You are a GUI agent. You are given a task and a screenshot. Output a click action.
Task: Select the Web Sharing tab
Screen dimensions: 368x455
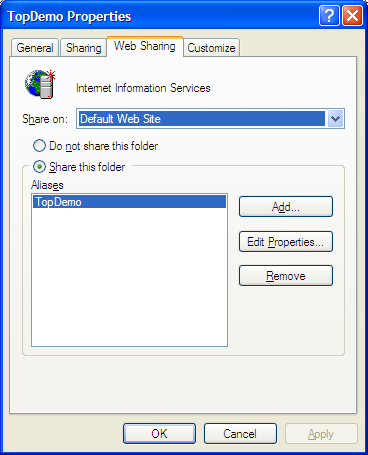pos(145,46)
